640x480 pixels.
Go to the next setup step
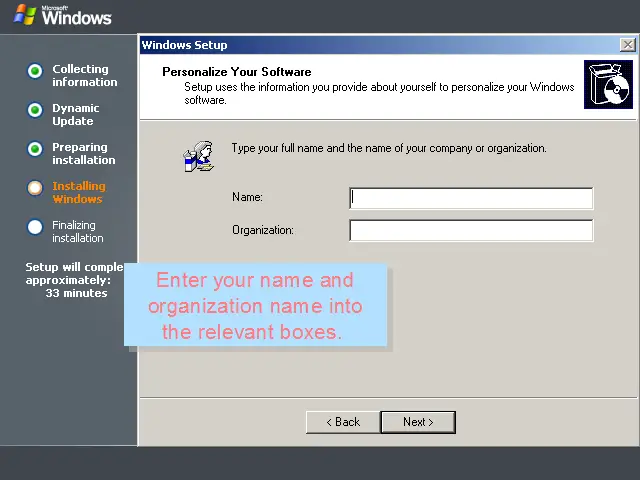[x=418, y=422]
